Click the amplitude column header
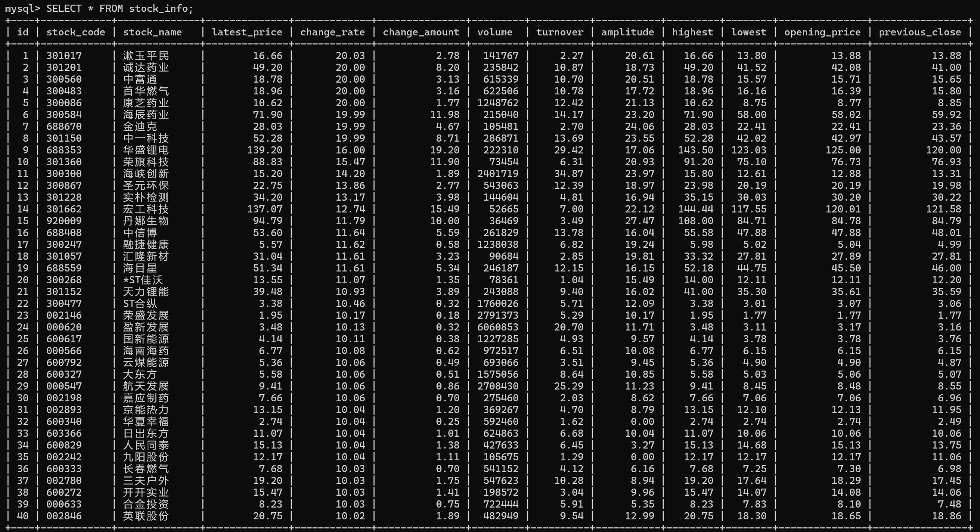Image resolution: width=980 pixels, height=532 pixels. pyautogui.click(x=627, y=32)
